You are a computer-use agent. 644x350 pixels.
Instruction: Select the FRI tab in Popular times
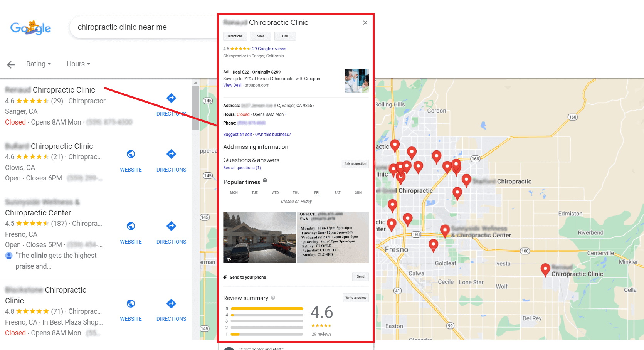point(316,192)
